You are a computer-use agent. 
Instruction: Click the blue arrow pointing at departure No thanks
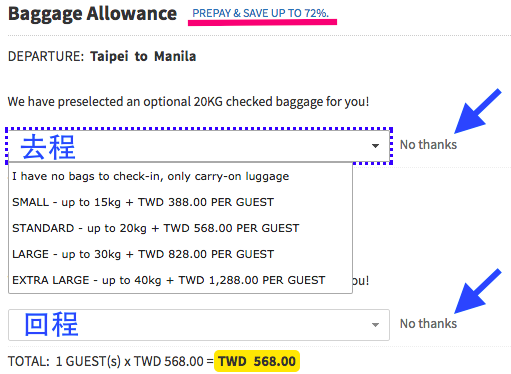coord(478,111)
